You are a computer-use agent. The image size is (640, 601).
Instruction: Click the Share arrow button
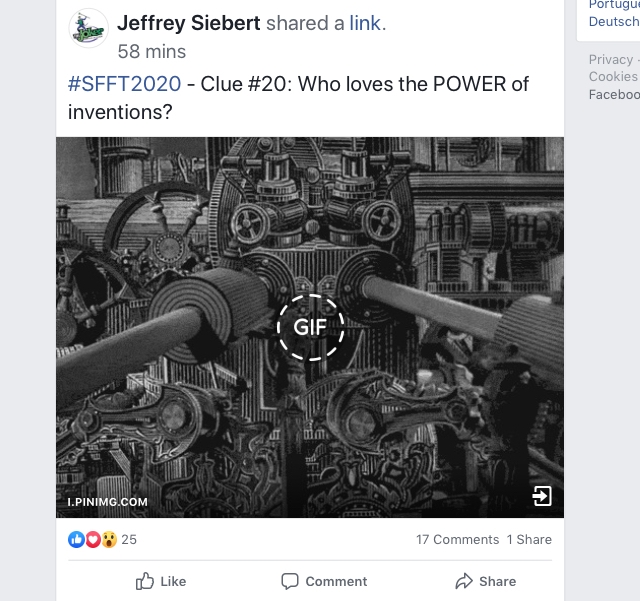tap(486, 581)
